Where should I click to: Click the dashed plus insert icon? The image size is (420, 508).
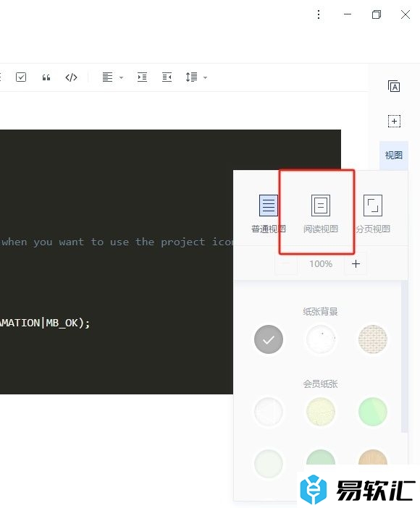pos(394,121)
